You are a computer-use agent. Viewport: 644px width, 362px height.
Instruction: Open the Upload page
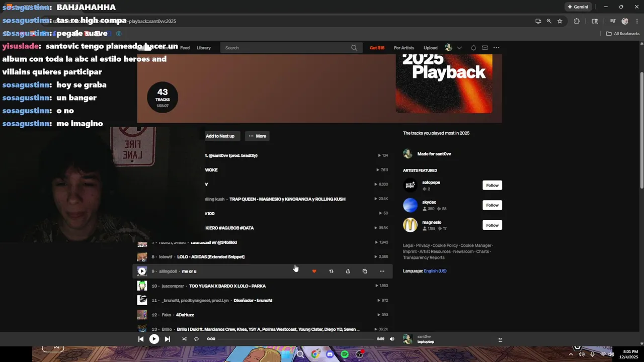click(430, 48)
